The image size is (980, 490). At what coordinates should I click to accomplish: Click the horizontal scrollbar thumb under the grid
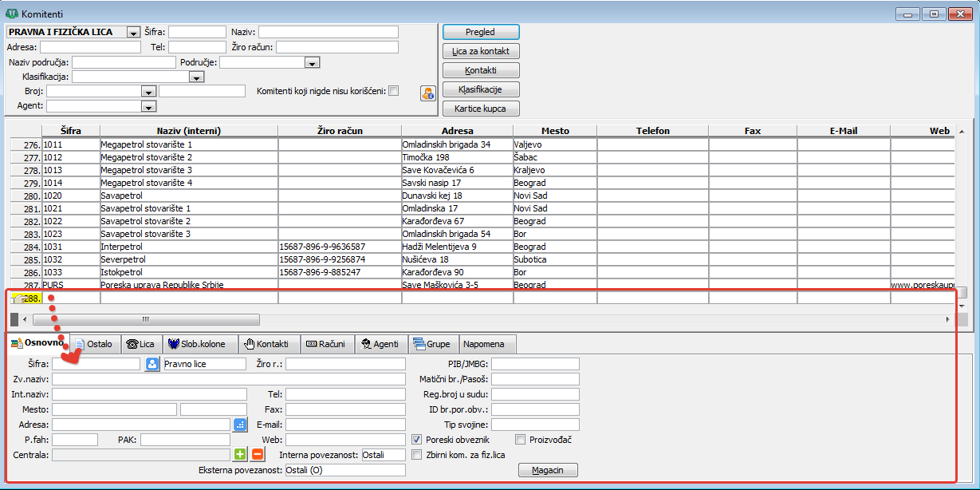(x=146, y=319)
